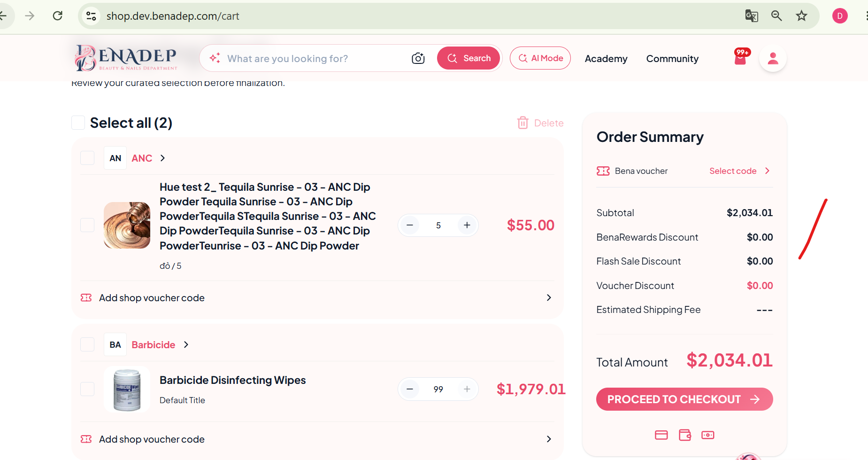
Task: Click the Search button
Action: 469,58
